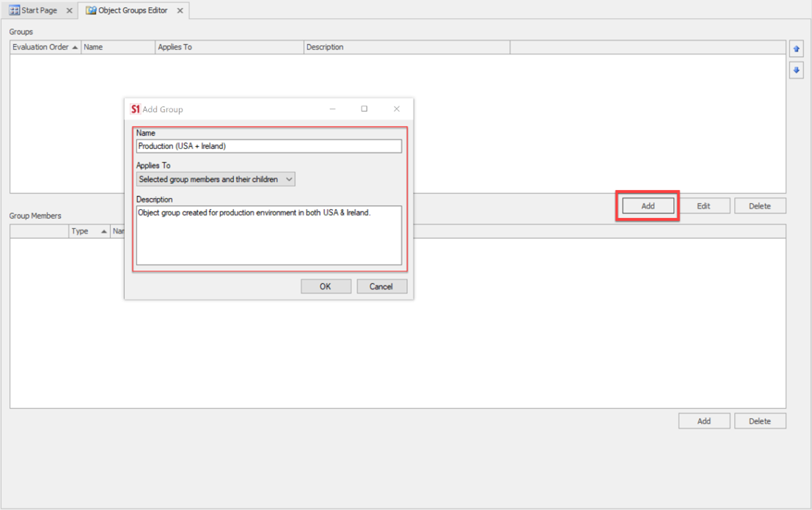This screenshot has height=510, width=812.
Task: Open the Applies To dropdown
Action: (x=289, y=179)
